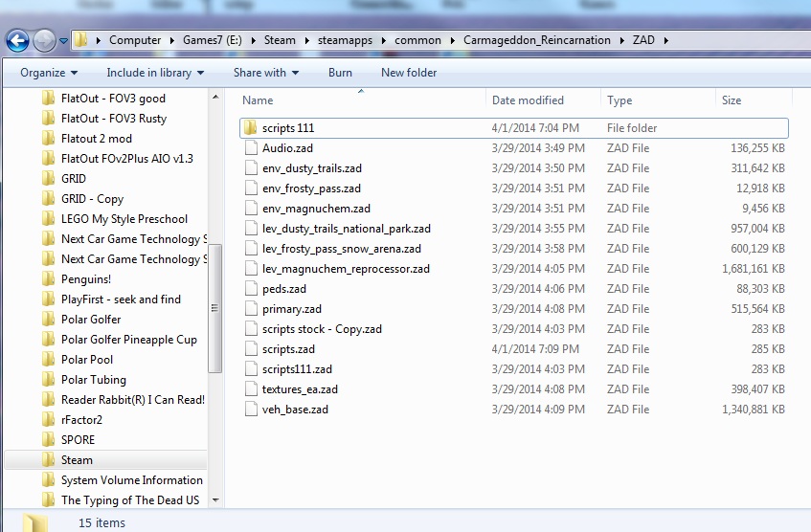Open FlatOut - FOV3 Rusty folder in tree

114,119
